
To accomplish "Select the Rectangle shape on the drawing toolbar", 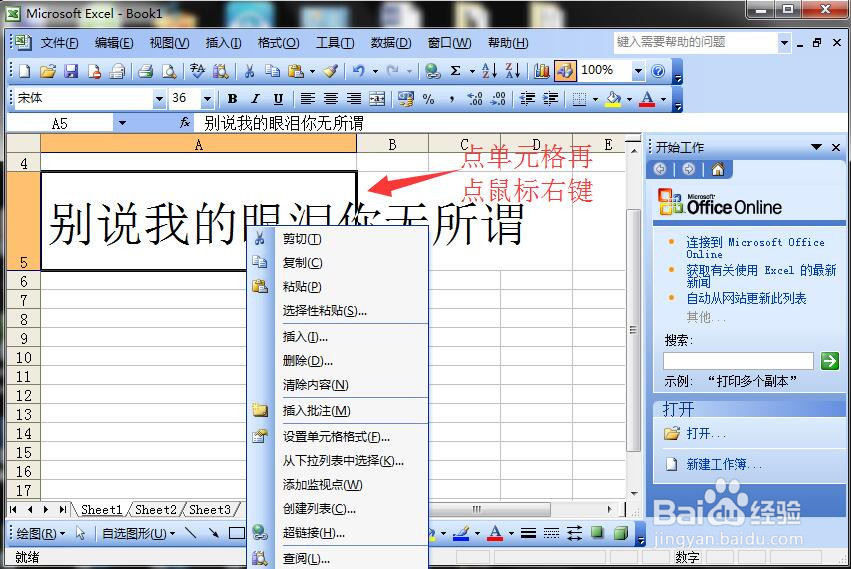I will pyautogui.click(x=237, y=533).
